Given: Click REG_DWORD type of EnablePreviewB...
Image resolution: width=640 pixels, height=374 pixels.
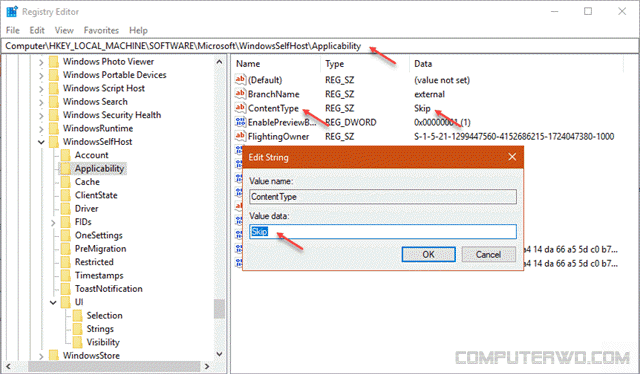Looking at the screenshot, I should (x=351, y=122).
